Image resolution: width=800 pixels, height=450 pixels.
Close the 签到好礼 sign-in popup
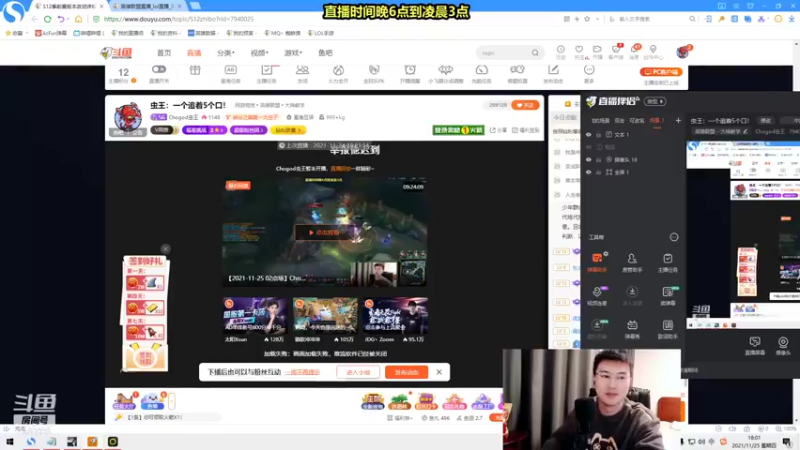(x=165, y=249)
